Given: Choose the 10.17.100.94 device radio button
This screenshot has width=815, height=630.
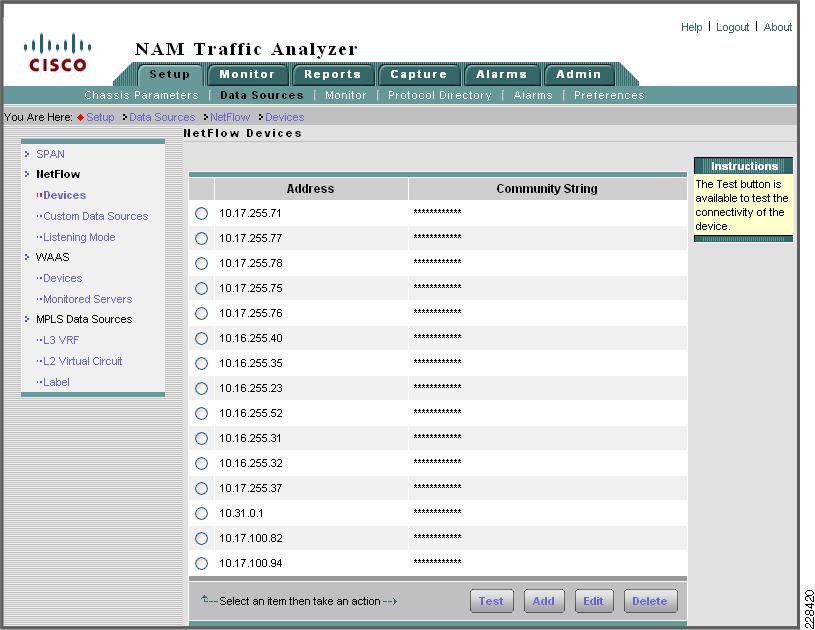Looking at the screenshot, I should click(x=201, y=563).
